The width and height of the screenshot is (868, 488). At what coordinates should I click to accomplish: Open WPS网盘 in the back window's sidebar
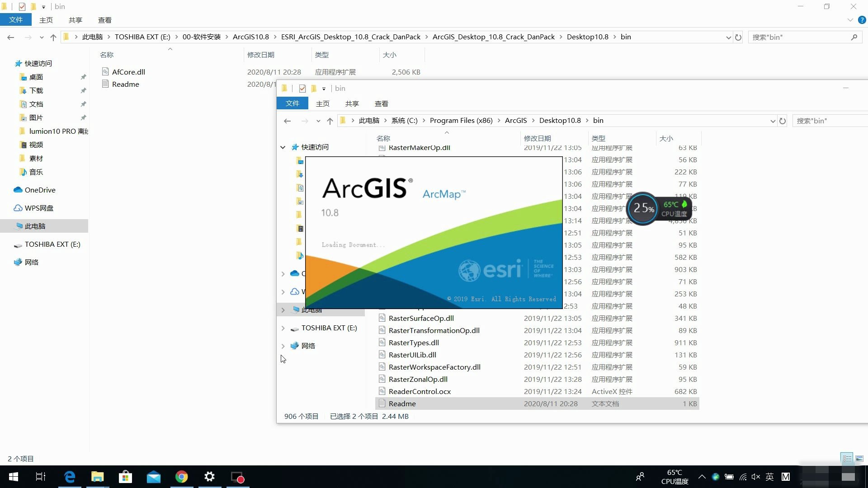pyautogui.click(x=39, y=208)
